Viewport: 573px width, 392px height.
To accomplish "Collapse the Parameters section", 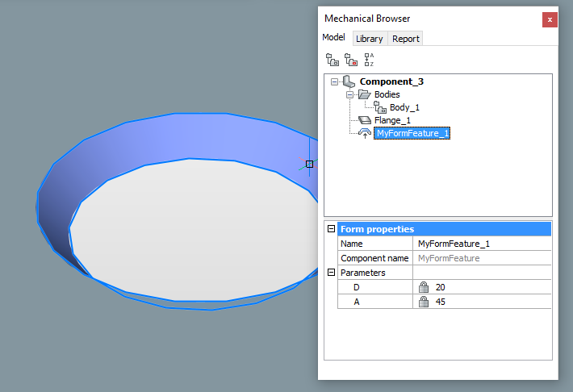I will tap(331, 273).
